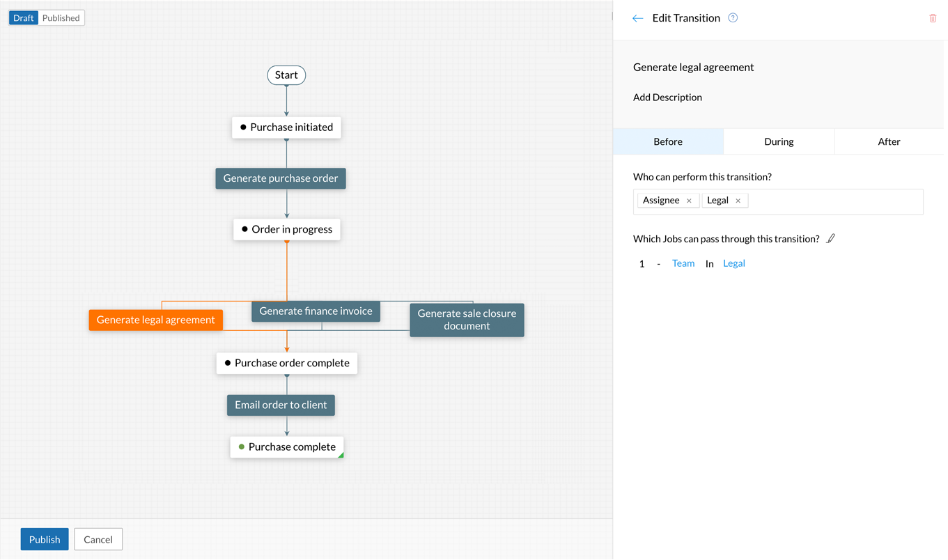The image size is (948, 560).
Task: Open the Before tab
Action: click(668, 141)
